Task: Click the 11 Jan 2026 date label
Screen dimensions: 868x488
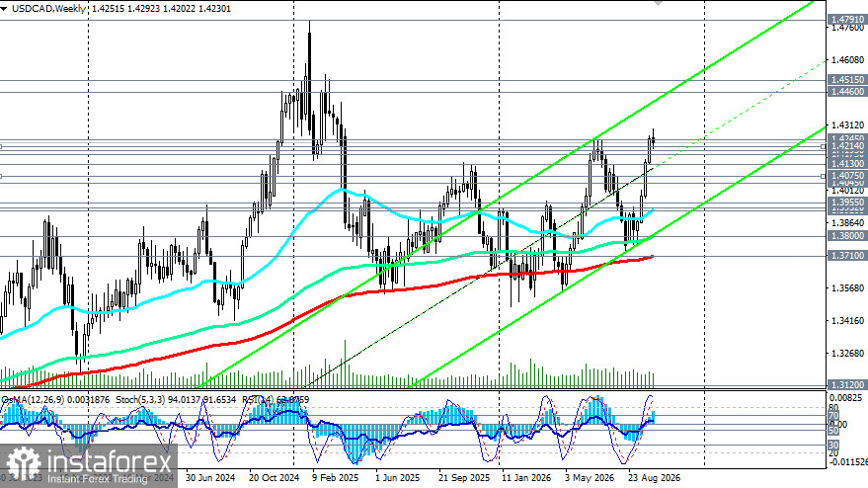Action: [x=526, y=477]
